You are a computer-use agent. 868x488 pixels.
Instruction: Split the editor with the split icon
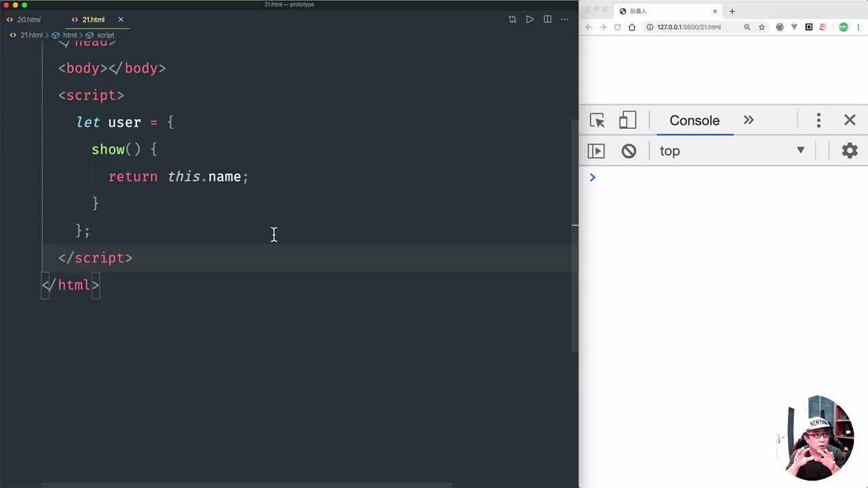point(547,20)
